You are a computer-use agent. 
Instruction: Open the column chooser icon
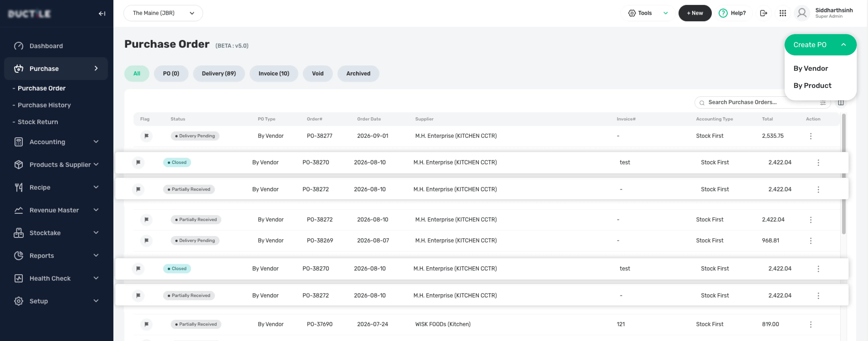click(841, 103)
